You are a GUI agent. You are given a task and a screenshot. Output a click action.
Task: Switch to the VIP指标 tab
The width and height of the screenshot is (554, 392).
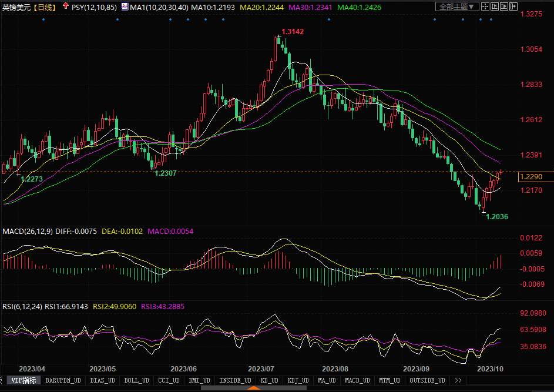(x=23, y=380)
